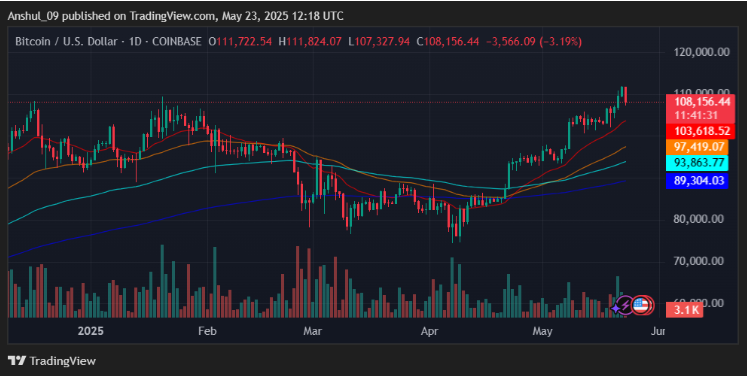Click the May label on time axis
747x376 pixels.
542,331
